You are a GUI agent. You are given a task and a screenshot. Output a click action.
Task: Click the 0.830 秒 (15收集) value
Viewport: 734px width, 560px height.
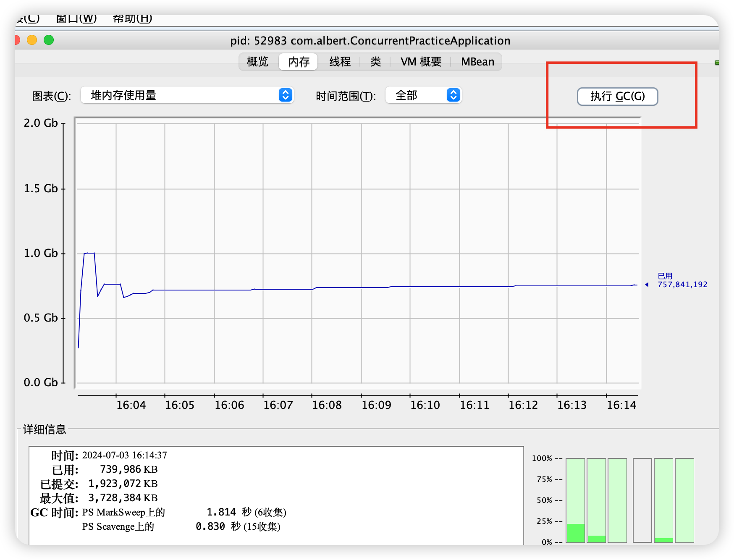[238, 526]
